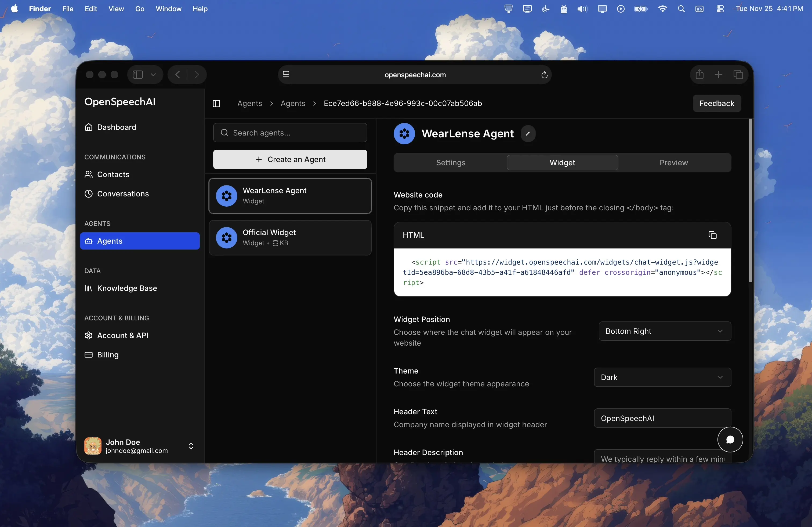Toggle the Safari sidebar button
812x527 pixels.
click(x=138, y=74)
